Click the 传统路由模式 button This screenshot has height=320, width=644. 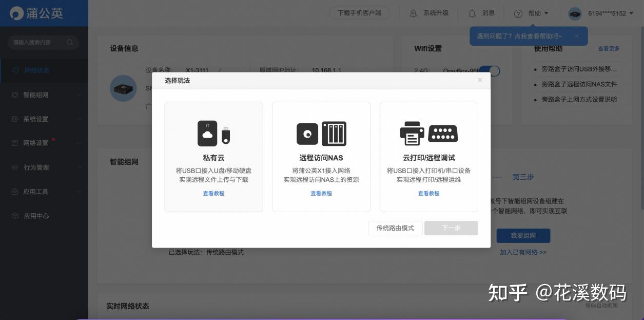click(395, 228)
